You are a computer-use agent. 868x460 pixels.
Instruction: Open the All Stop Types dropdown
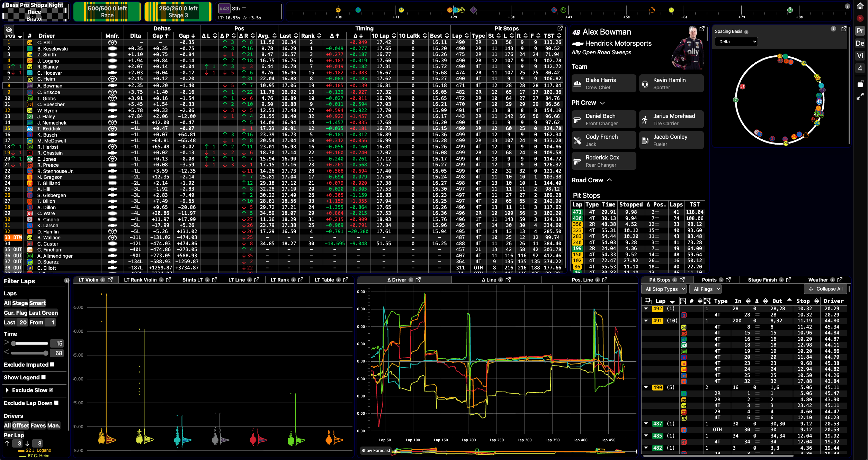point(664,289)
